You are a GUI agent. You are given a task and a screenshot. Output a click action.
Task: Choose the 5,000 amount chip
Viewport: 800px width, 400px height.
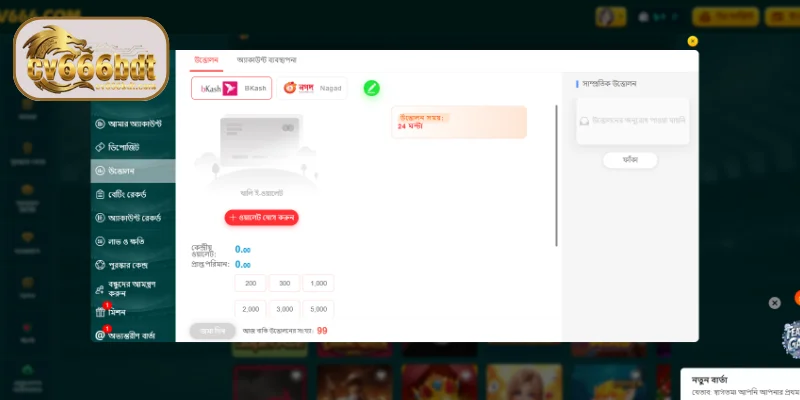tap(318, 309)
